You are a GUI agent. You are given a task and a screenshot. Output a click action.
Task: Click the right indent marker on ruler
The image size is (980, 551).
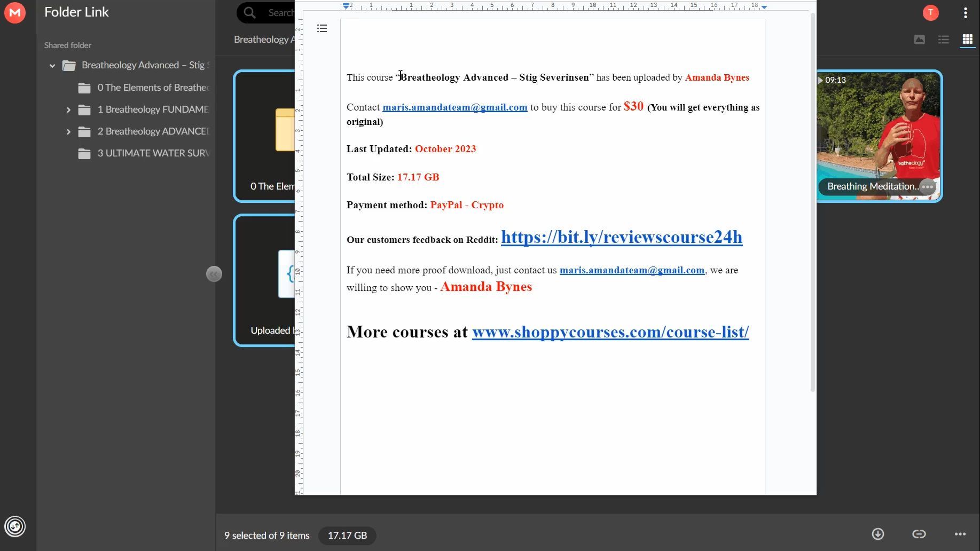tap(764, 7)
